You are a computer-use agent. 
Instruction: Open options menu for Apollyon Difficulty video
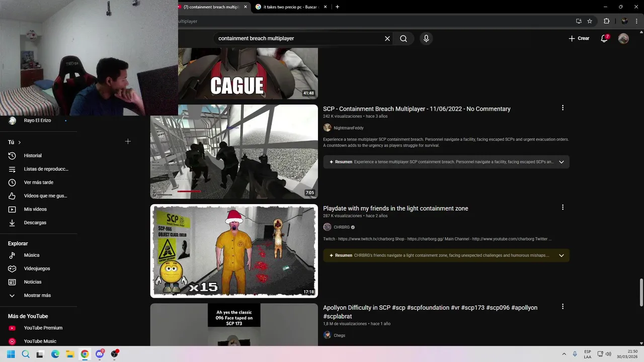[562, 306]
